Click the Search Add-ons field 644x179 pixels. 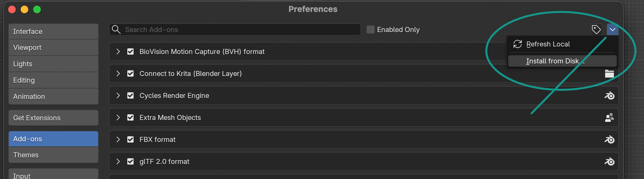coord(241,30)
